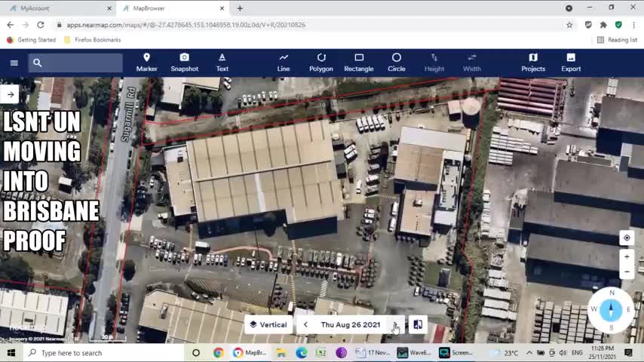
Task: Open the Export option
Action: pos(571,63)
